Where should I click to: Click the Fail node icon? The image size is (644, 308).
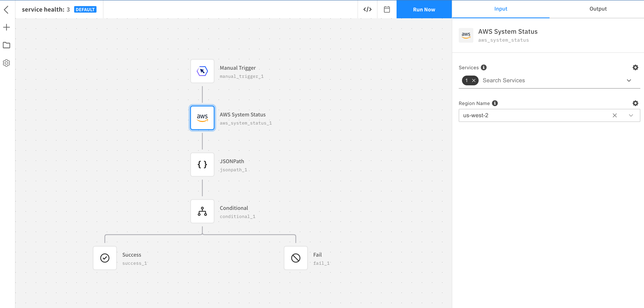296,258
